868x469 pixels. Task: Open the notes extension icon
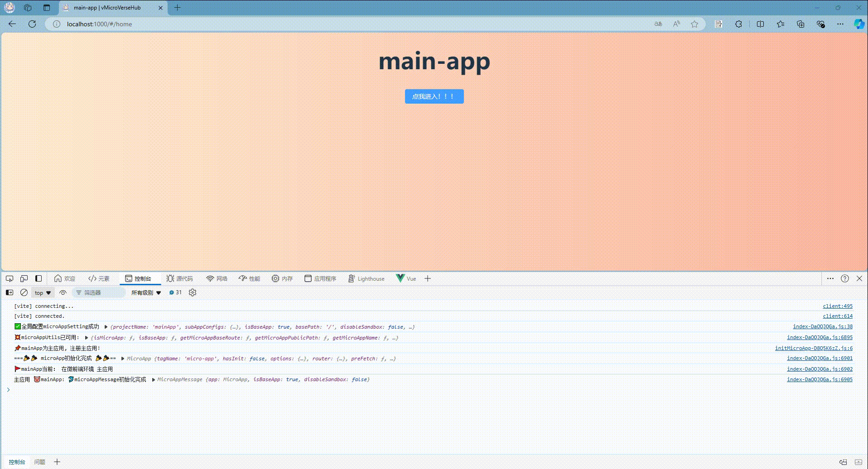pyautogui.click(x=719, y=24)
